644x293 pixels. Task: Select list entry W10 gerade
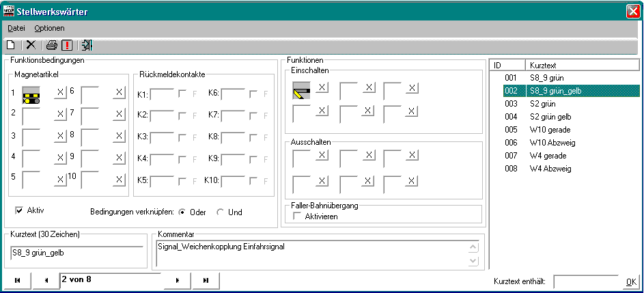tap(550, 129)
